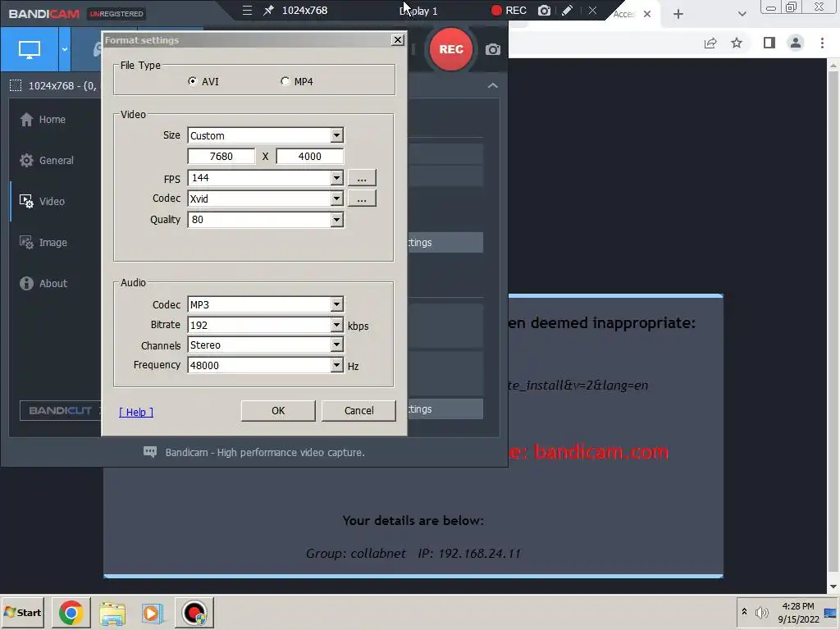Open the Chrome profile icon
The height and width of the screenshot is (630, 840).
pos(796,43)
